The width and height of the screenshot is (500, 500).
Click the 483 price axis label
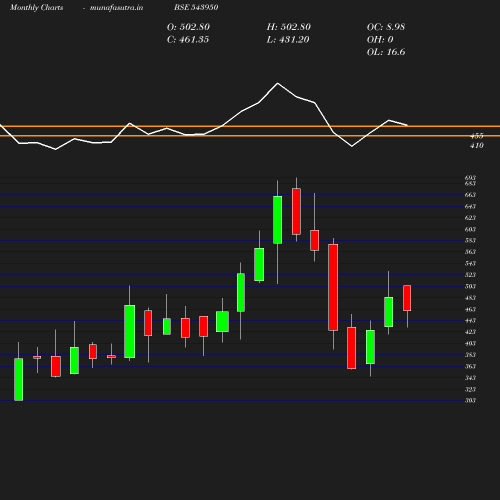(470, 298)
